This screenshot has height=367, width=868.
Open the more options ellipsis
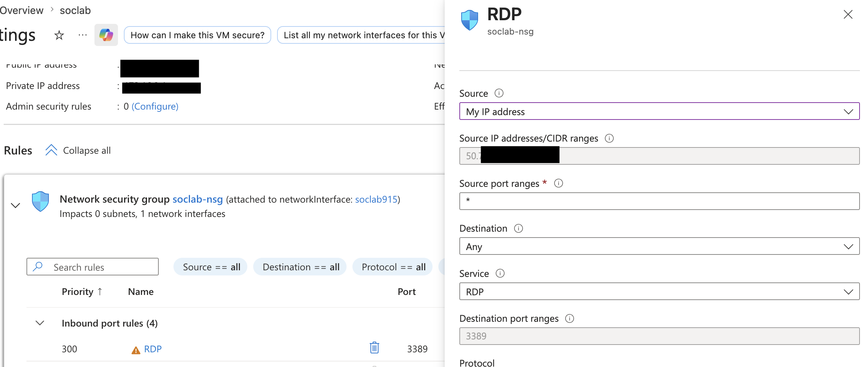(83, 35)
